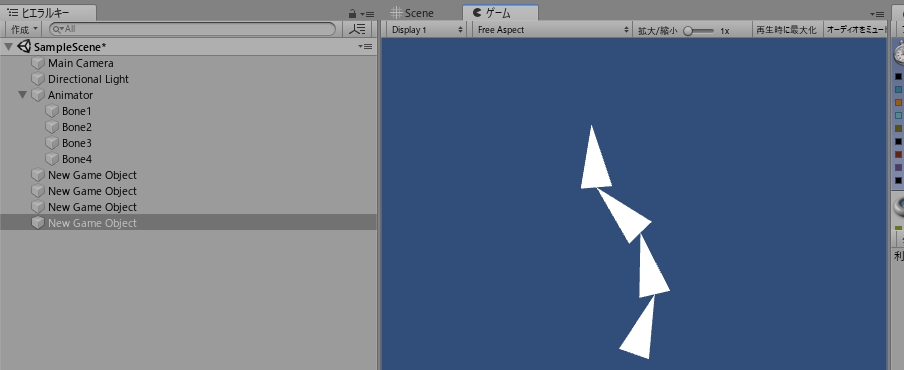Click the cube icon of the highlighted object
The image size is (904, 370).
point(38,222)
